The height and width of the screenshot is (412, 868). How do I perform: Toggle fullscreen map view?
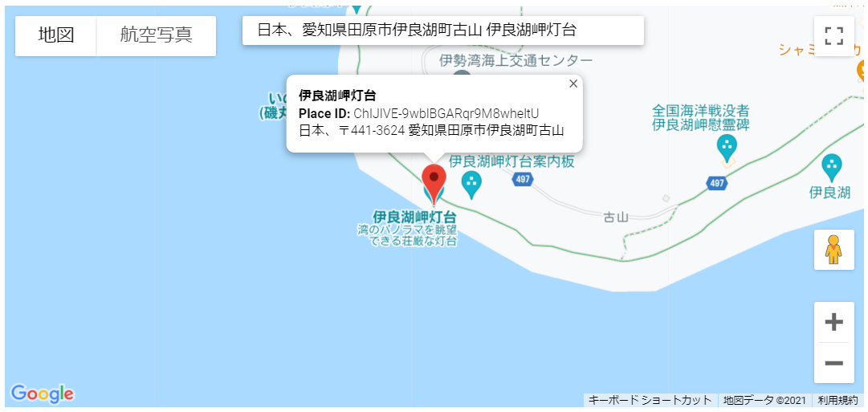click(833, 36)
